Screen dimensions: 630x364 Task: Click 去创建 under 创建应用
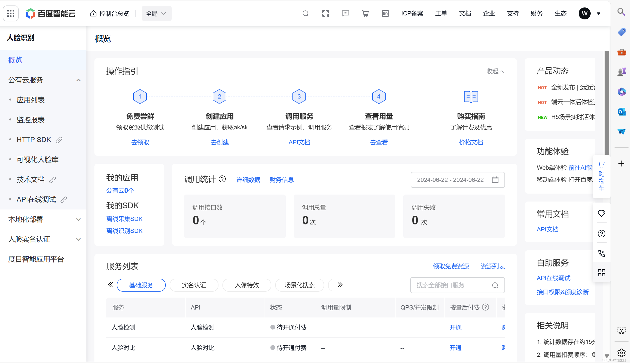pos(219,142)
